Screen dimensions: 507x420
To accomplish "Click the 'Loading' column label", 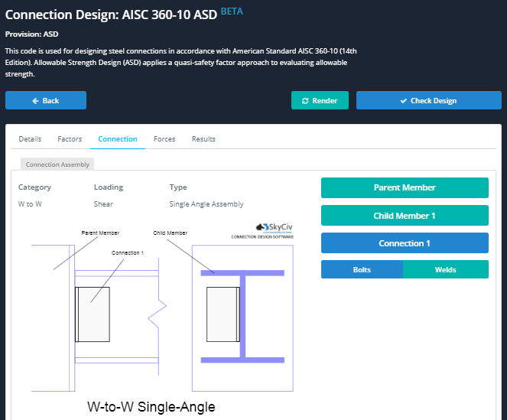I will point(109,187).
